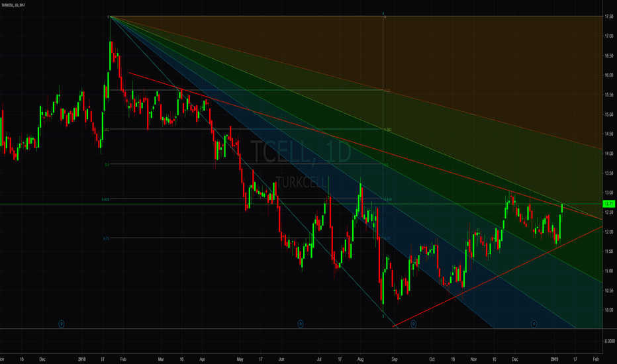The image size is (617, 364).
Task: Click the 17.50 price axis label
Action: pyautogui.click(x=609, y=17)
